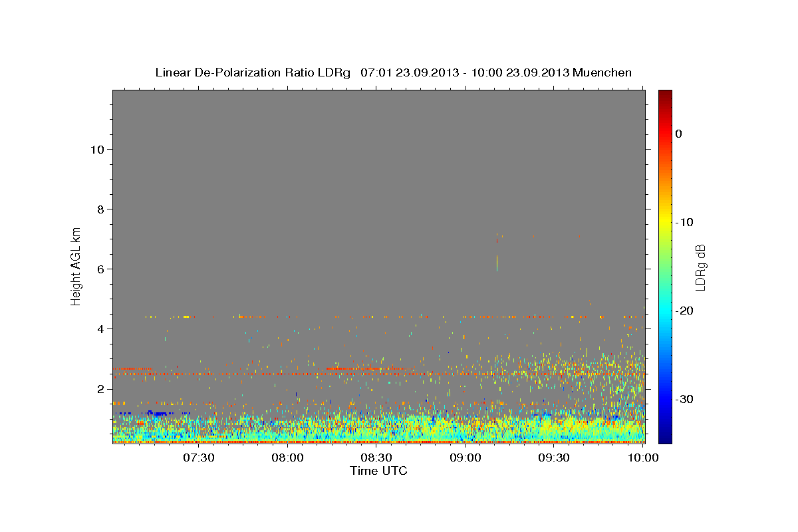
Task: Click the 08:00 time tick label
Action: click(288, 458)
